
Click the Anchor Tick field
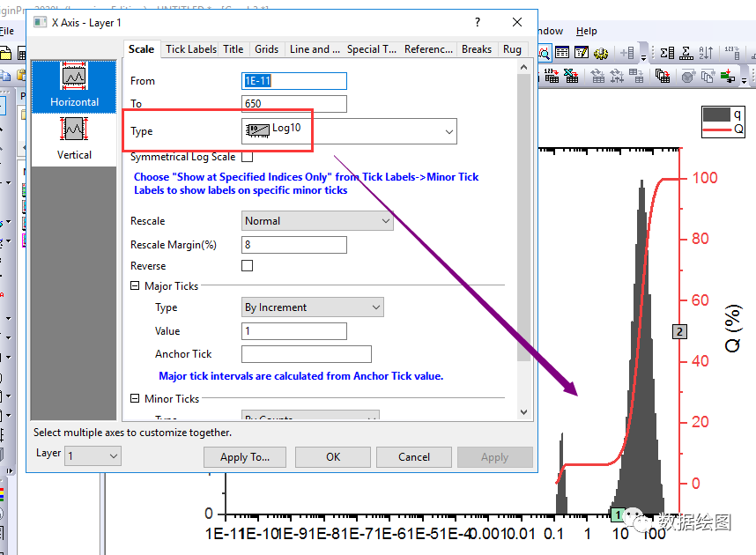point(306,354)
